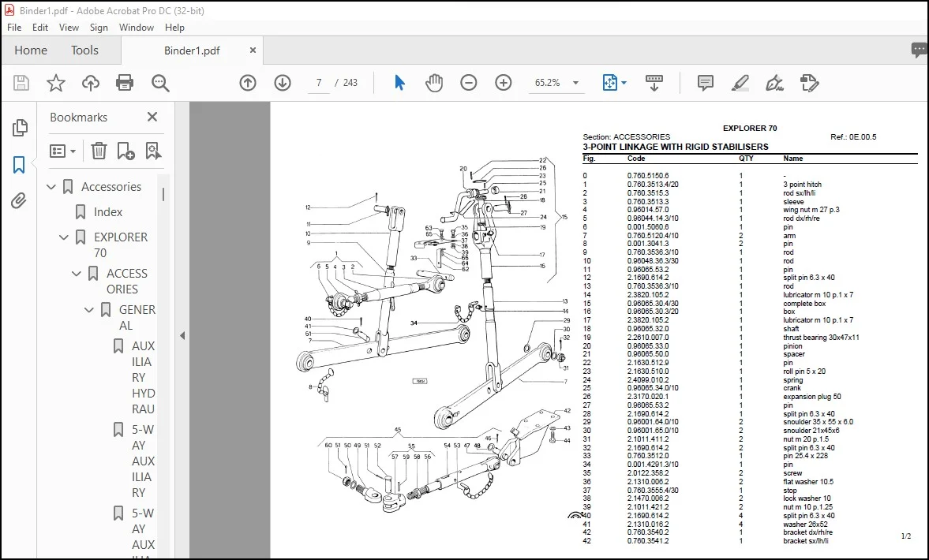Click the 'Ref.: 0E.00.5' text
Viewport: 929px width, 560px height.
coord(853,136)
